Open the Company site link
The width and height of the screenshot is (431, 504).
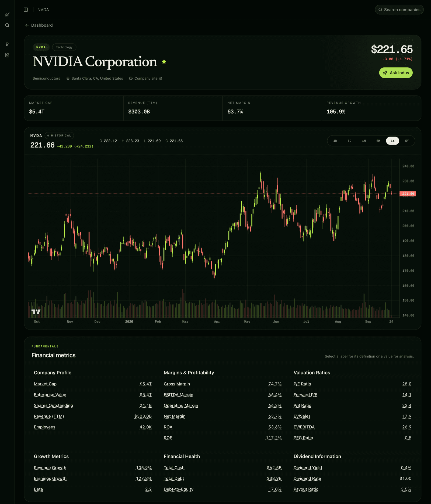click(146, 79)
